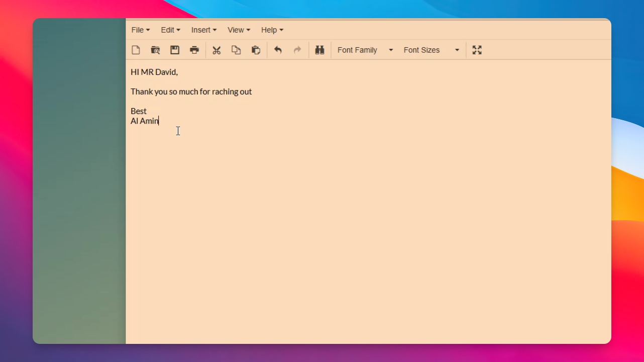
Task: Open the Insert menu
Action: pos(204,30)
